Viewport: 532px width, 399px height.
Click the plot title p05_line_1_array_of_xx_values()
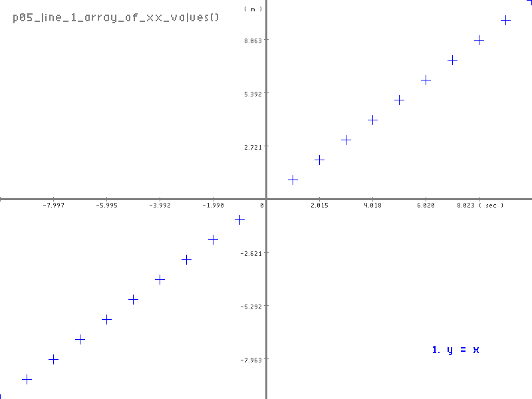pyautogui.click(x=116, y=17)
